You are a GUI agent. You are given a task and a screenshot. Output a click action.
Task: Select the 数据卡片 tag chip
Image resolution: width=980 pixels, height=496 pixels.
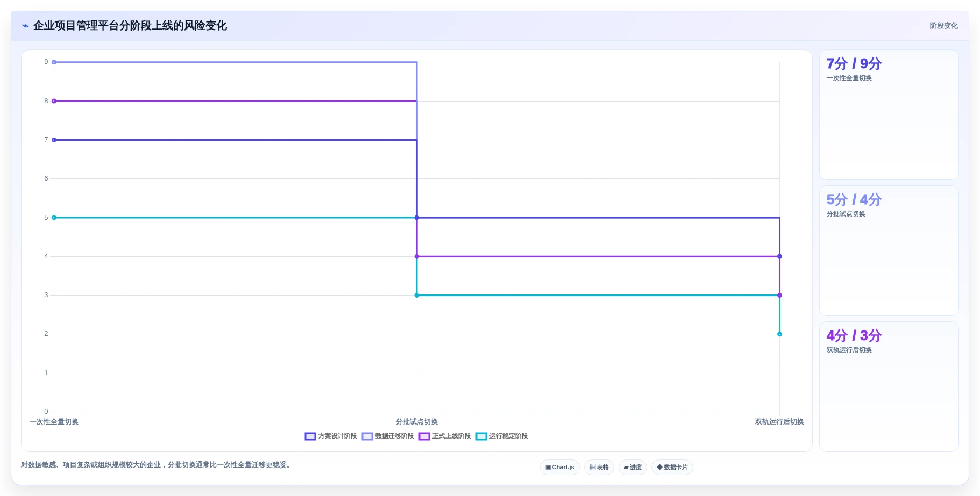click(672, 467)
